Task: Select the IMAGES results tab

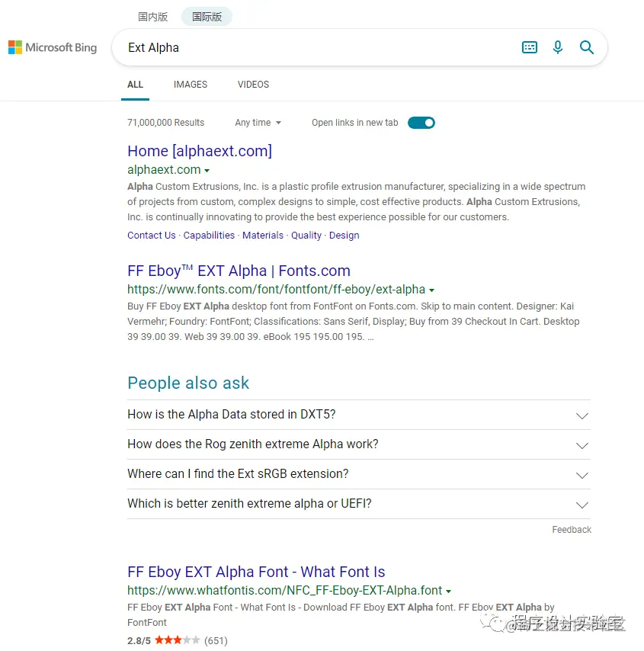Action: coord(191,85)
